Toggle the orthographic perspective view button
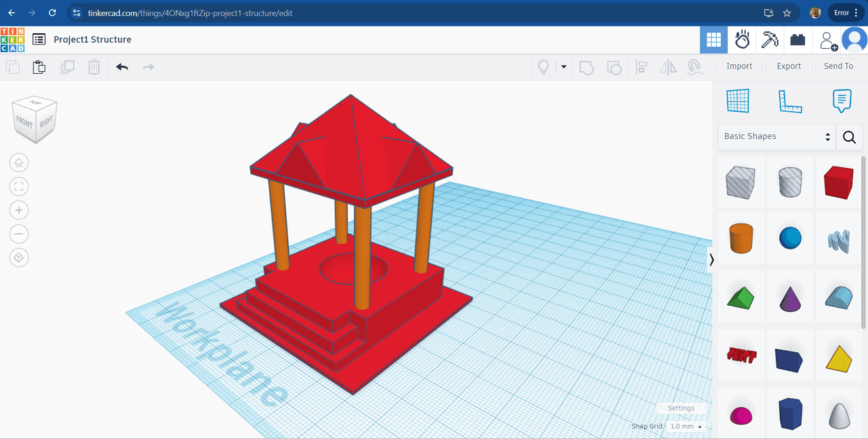 click(19, 258)
